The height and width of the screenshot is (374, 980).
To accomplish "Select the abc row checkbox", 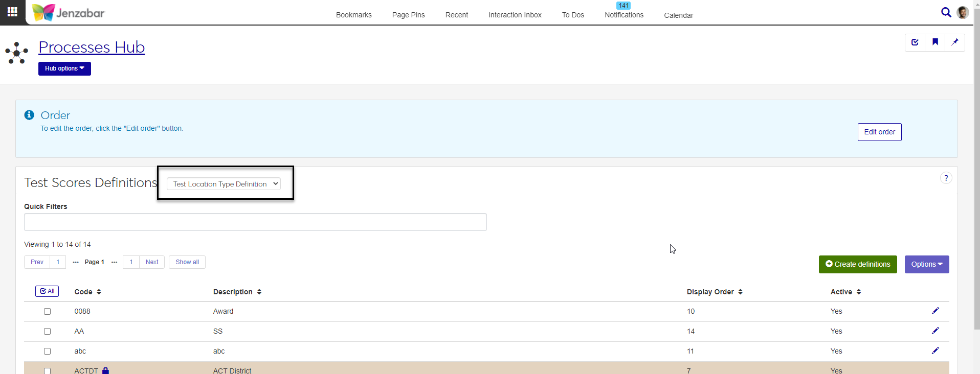I will pos(48,351).
